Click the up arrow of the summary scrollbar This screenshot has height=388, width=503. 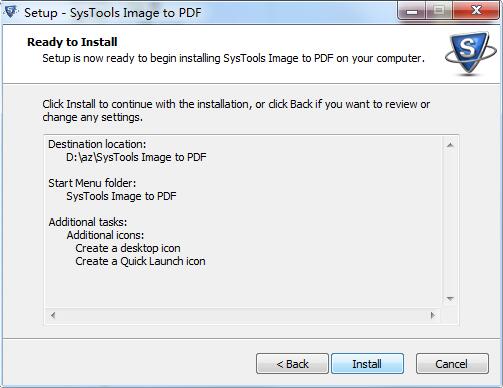click(x=450, y=145)
